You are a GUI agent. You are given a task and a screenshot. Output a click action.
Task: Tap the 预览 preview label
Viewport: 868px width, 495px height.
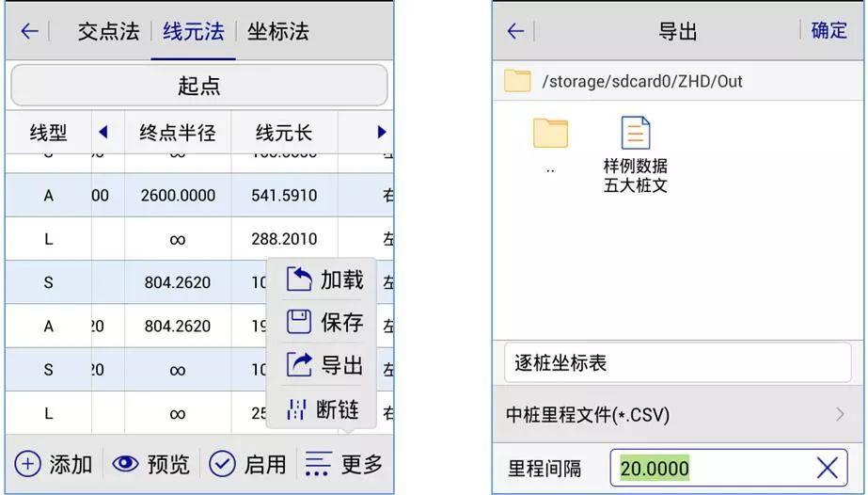(x=168, y=464)
